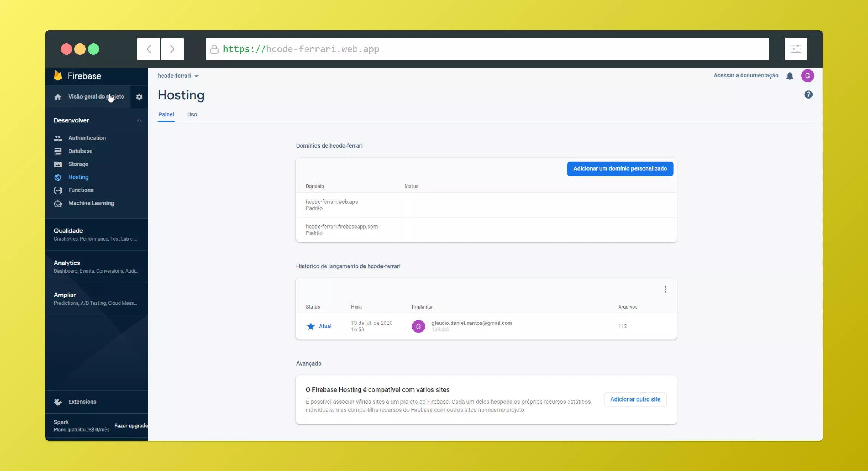The height and width of the screenshot is (471, 868).
Task: Click the padlock icon in address bar
Action: pos(214,49)
